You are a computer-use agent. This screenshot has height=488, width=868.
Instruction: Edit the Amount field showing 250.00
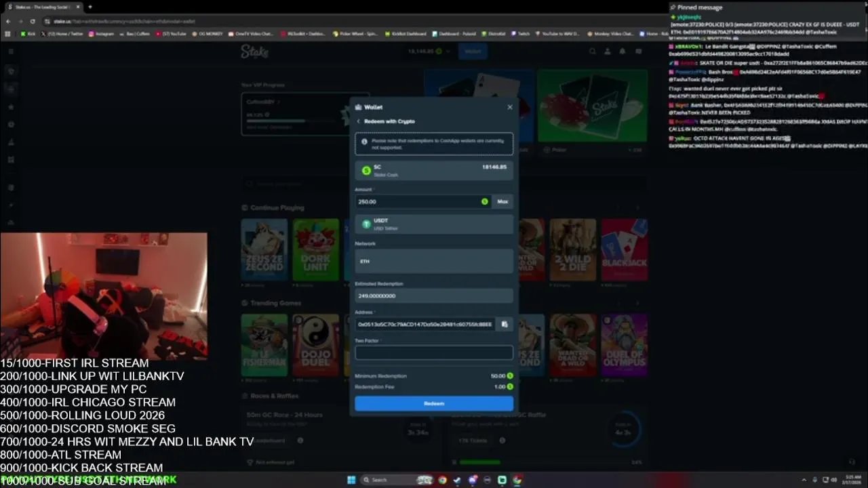(x=424, y=201)
